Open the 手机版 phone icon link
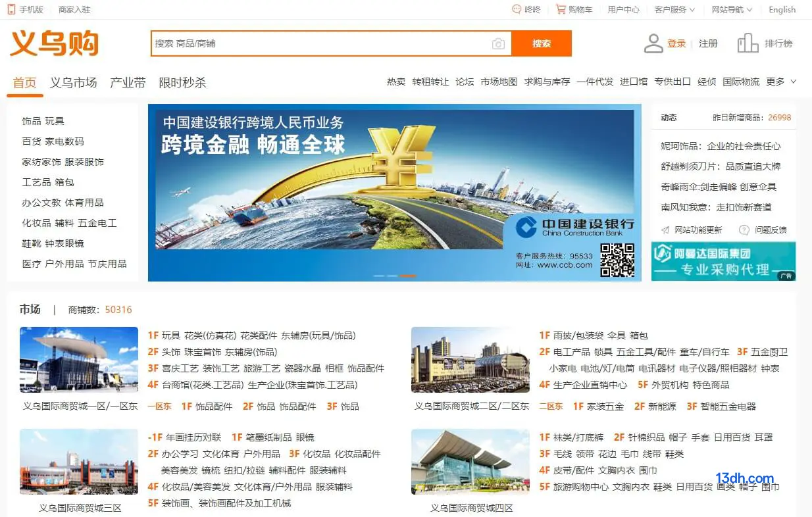 pos(11,9)
